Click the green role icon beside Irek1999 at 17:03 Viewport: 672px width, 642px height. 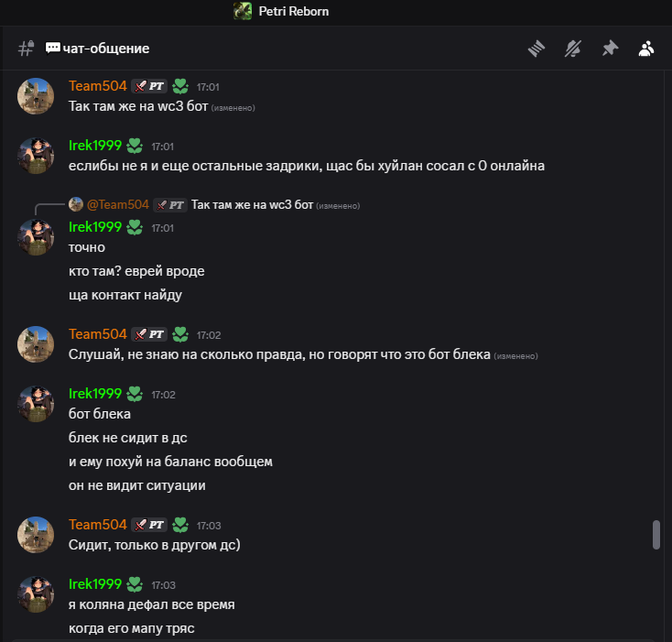135,584
